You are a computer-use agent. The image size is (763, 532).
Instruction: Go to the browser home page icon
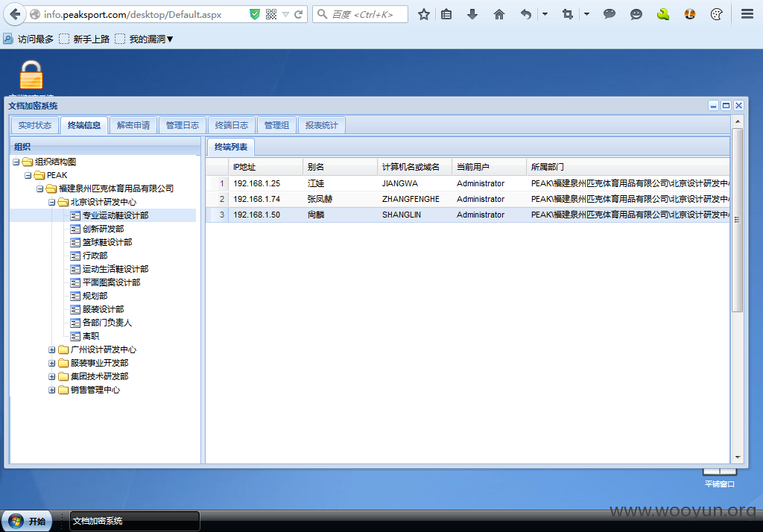[498, 15]
